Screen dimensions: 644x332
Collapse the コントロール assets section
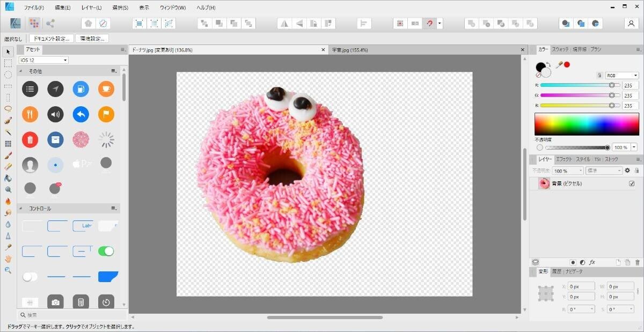21,208
